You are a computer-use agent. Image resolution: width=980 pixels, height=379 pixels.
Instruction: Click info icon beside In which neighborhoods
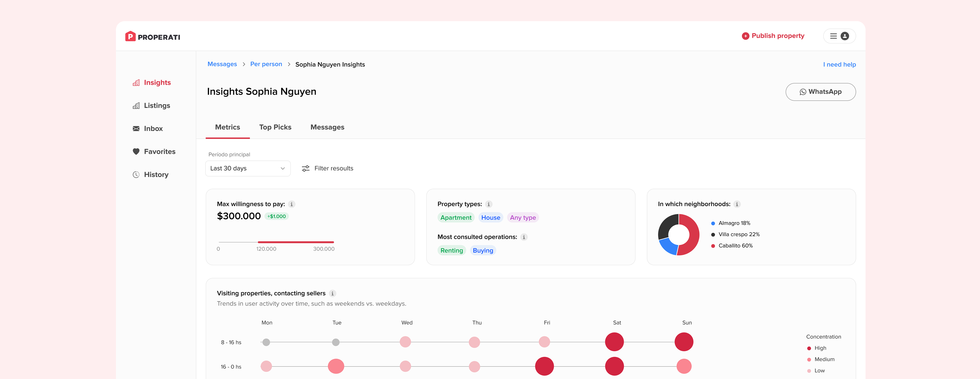click(x=736, y=204)
